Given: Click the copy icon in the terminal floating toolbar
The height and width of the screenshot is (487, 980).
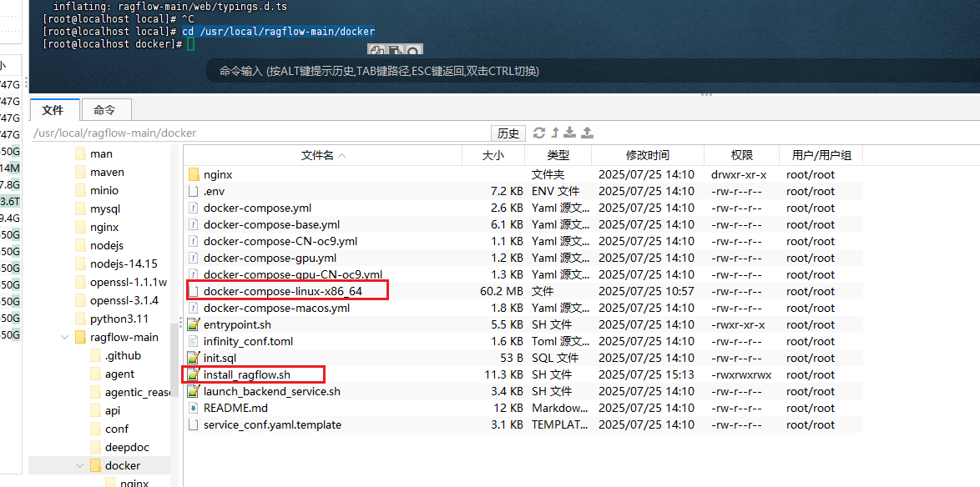Looking at the screenshot, I should pyautogui.click(x=376, y=51).
